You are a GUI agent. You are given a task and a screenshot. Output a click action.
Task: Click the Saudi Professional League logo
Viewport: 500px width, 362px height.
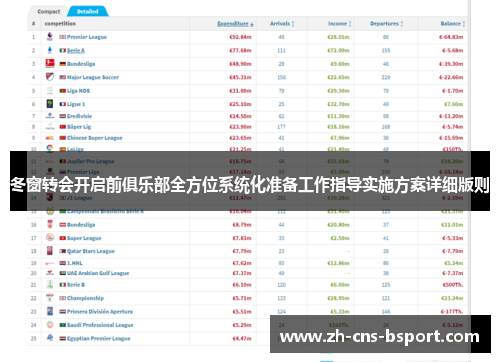tap(50, 325)
